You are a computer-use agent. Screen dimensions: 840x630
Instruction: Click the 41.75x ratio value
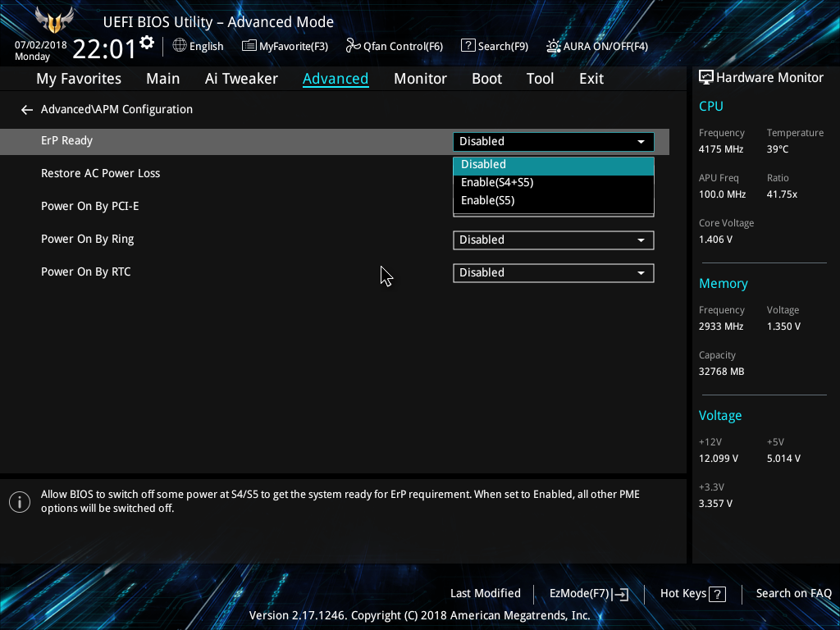coord(782,194)
